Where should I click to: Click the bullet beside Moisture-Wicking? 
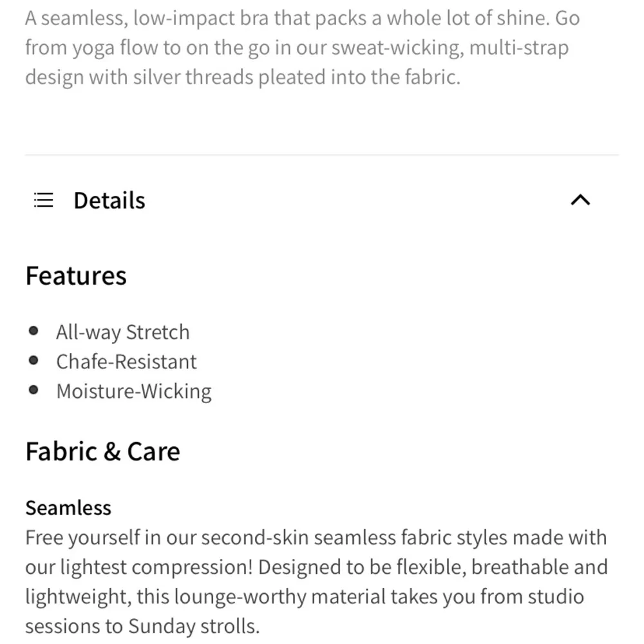pyautogui.click(x=34, y=389)
